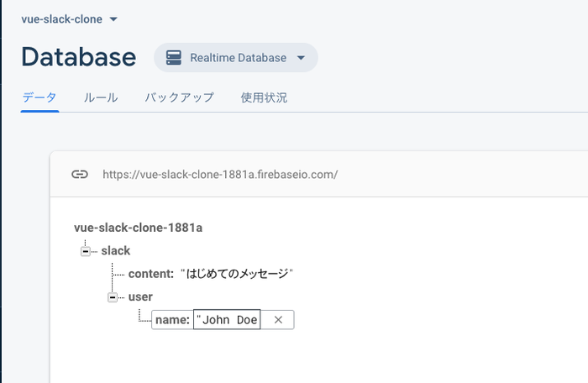Delete the name entry with X icon

click(x=278, y=320)
